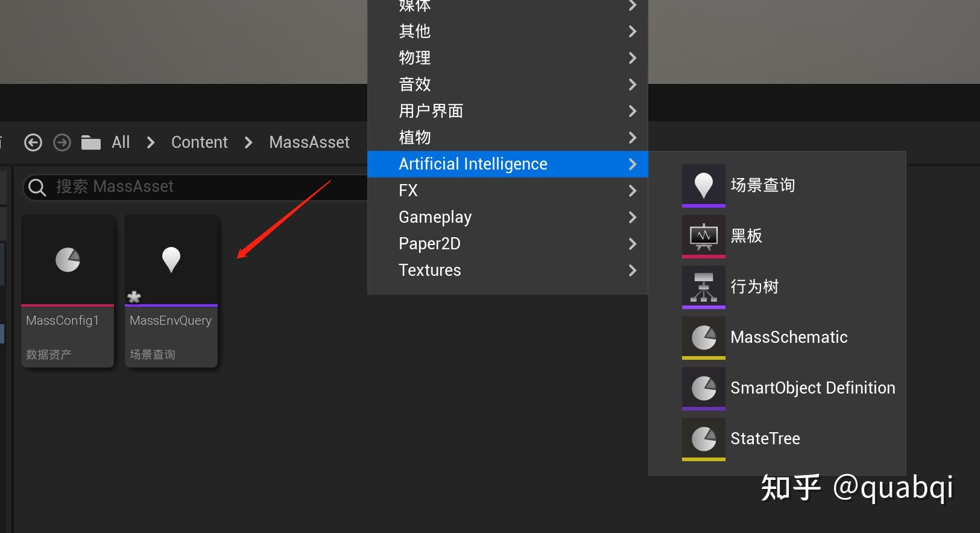The image size is (980, 533).
Task: Select the MassEnvQuery asset thumbnail
Action: (171, 261)
